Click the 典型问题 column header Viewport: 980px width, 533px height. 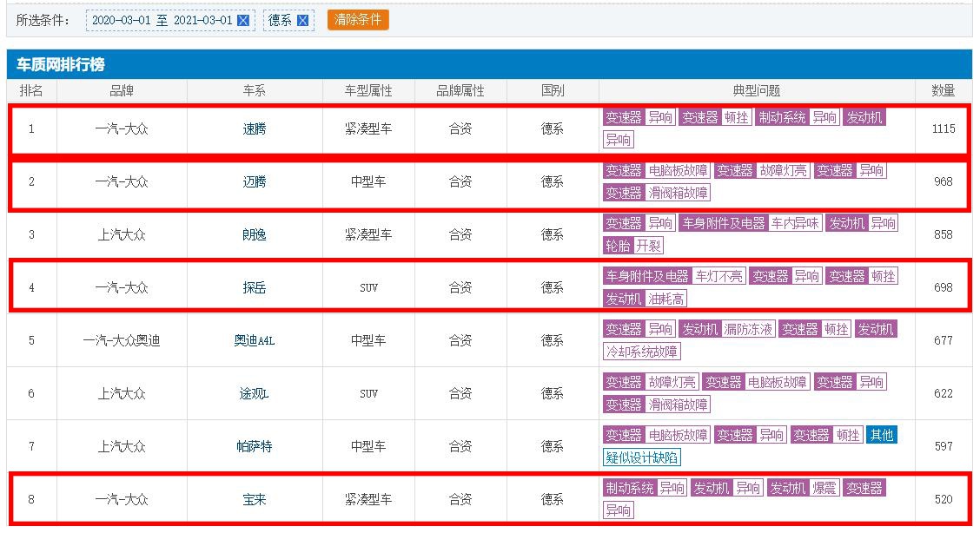point(757,91)
